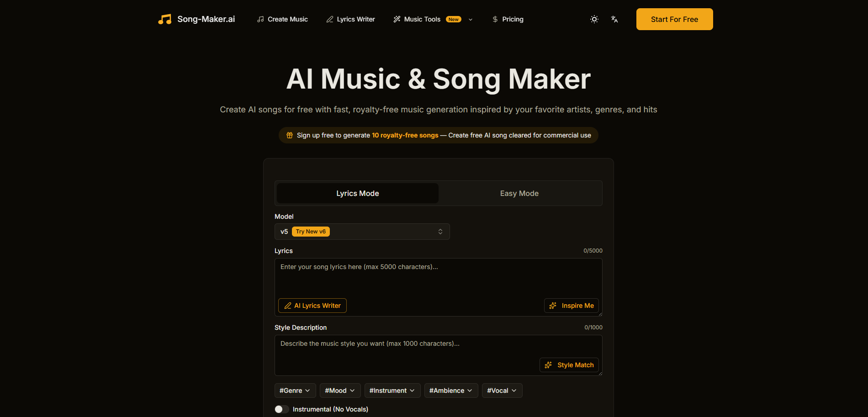The image size is (868, 417).
Task: Click the Song-Maker.ai music note logo
Action: (164, 19)
